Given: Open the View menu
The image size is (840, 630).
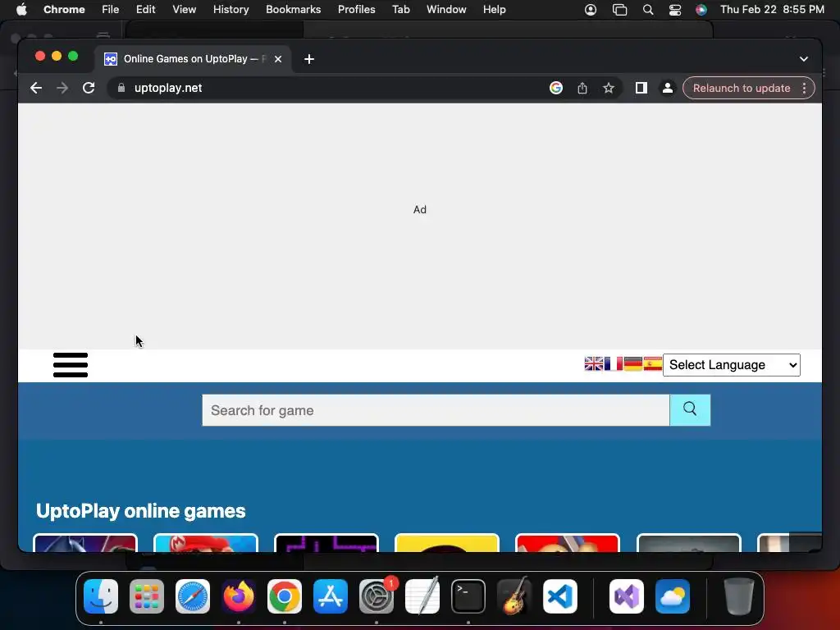Looking at the screenshot, I should (x=185, y=10).
